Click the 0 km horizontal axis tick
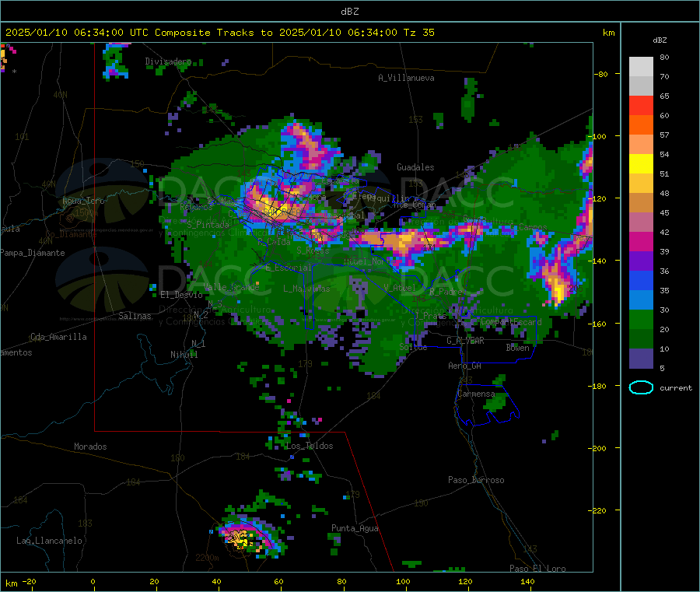Image resolution: width=700 pixels, height=592 pixels. [93, 581]
